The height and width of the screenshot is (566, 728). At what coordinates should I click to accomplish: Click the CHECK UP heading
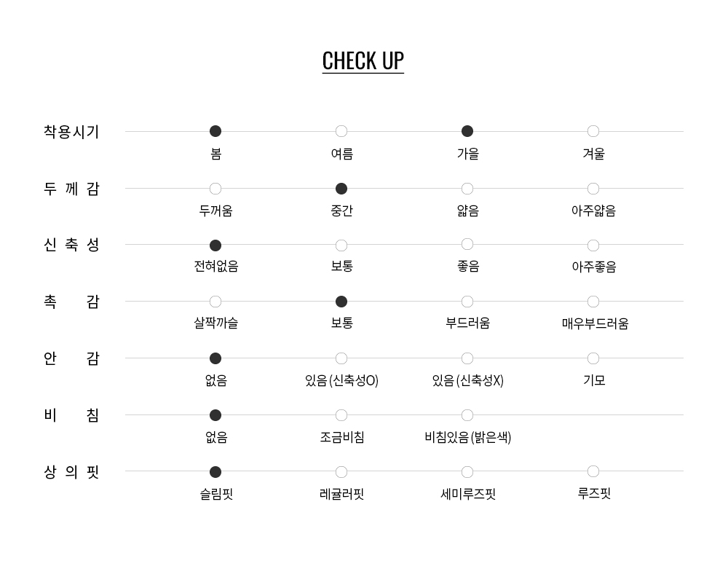click(363, 60)
